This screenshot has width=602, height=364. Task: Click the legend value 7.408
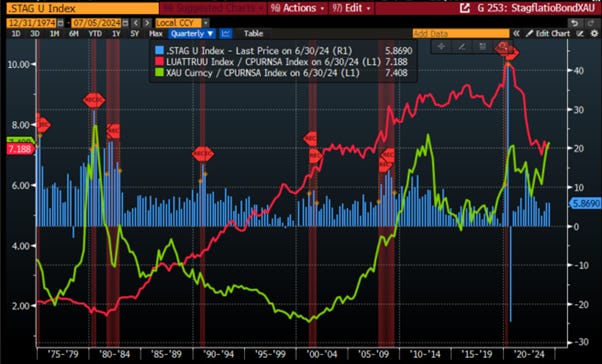tap(396, 73)
